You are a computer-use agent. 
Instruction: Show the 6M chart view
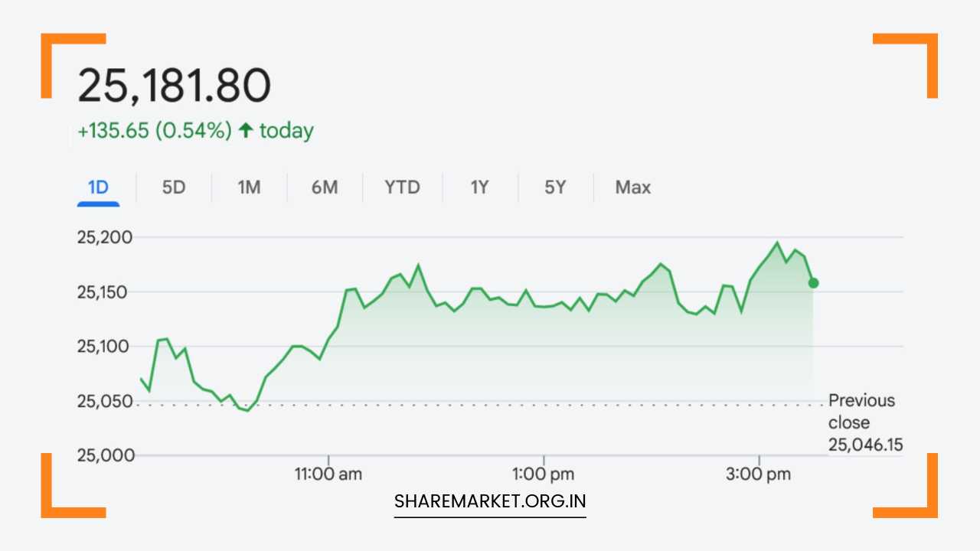point(325,187)
